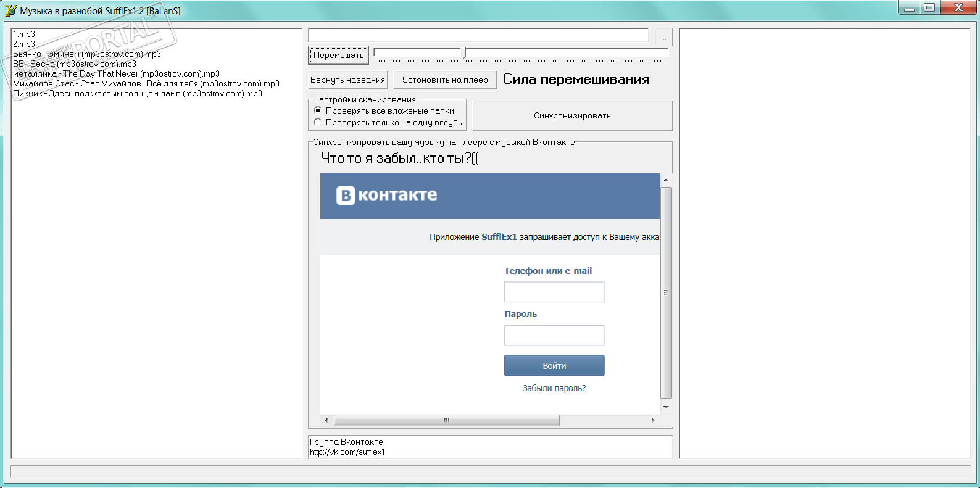Select the 'BB - Весна' track
The width and height of the screenshot is (980, 488).
coord(75,64)
